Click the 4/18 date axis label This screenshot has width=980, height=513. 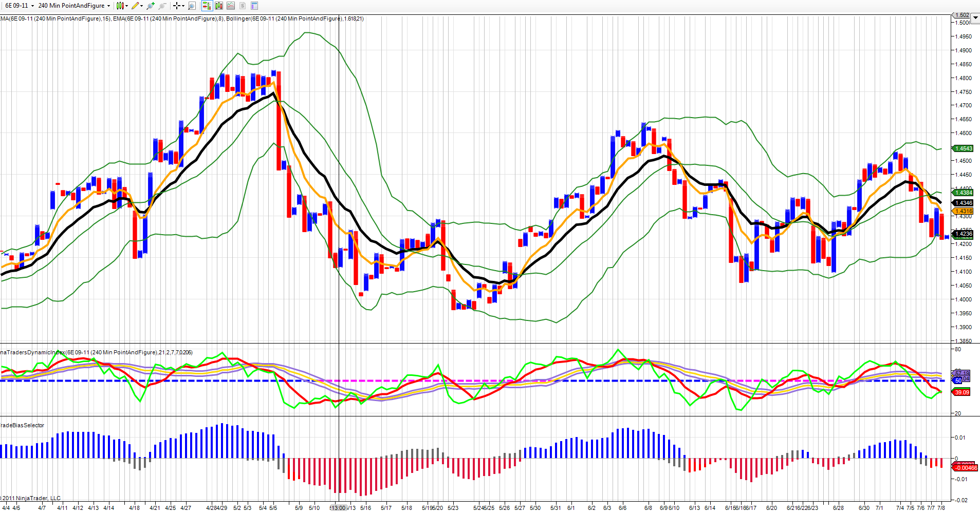(x=135, y=508)
